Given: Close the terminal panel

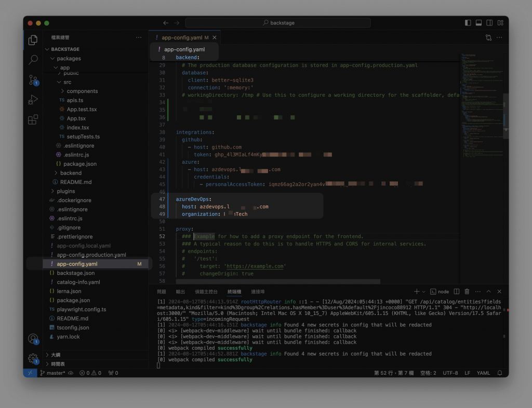Looking at the screenshot, I should pos(499,292).
